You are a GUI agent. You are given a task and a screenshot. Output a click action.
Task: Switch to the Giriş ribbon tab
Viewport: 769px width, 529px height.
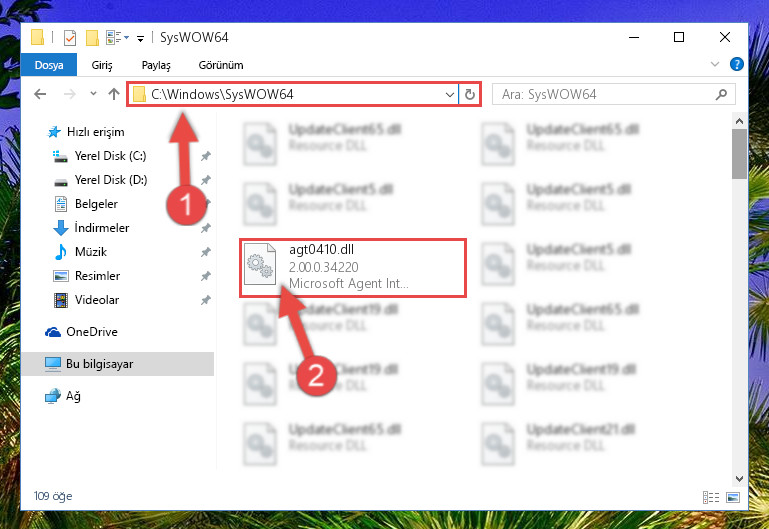102,65
